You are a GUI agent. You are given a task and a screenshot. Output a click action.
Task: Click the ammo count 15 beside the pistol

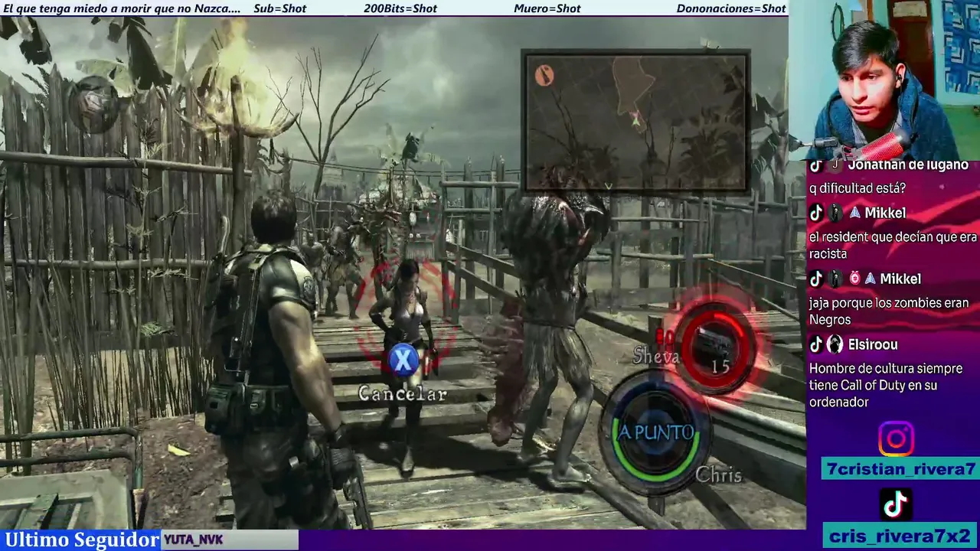tap(720, 367)
